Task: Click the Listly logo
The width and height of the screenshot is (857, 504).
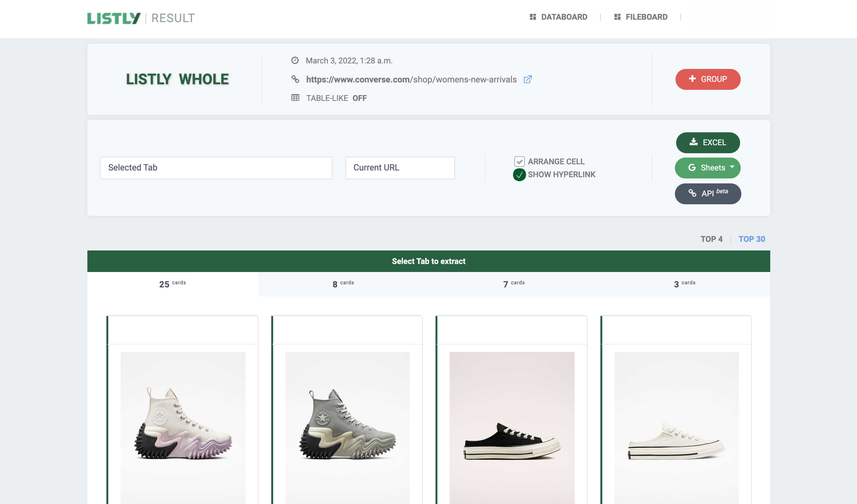Action: point(114,18)
